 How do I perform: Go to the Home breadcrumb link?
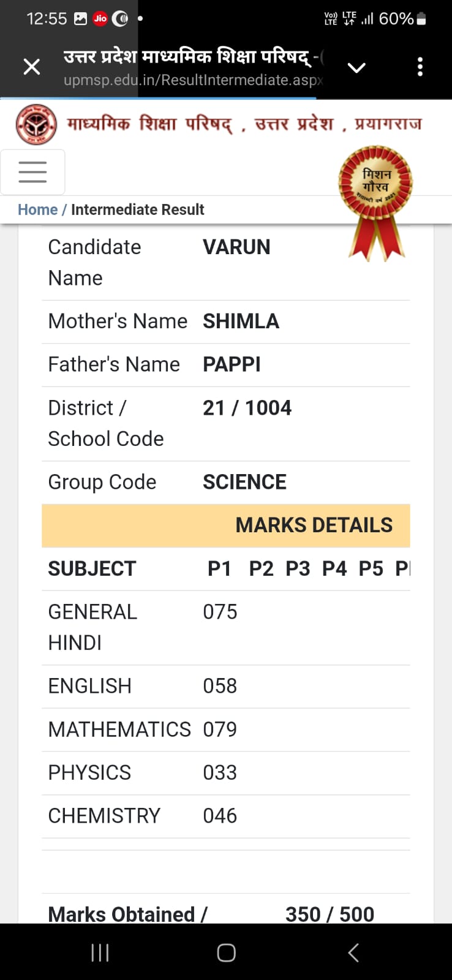[37, 209]
